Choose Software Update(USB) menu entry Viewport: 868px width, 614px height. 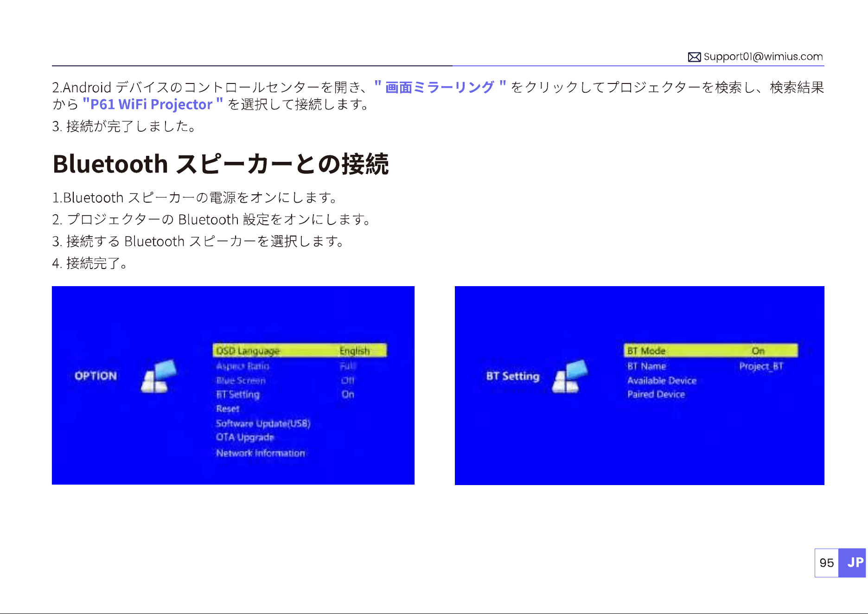pos(263,423)
